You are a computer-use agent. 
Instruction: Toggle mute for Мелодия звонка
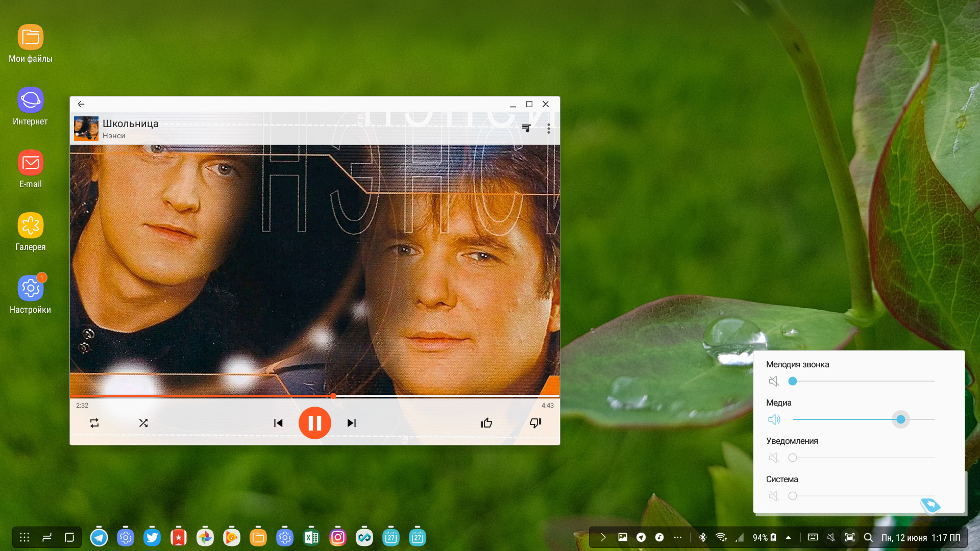[x=774, y=381]
